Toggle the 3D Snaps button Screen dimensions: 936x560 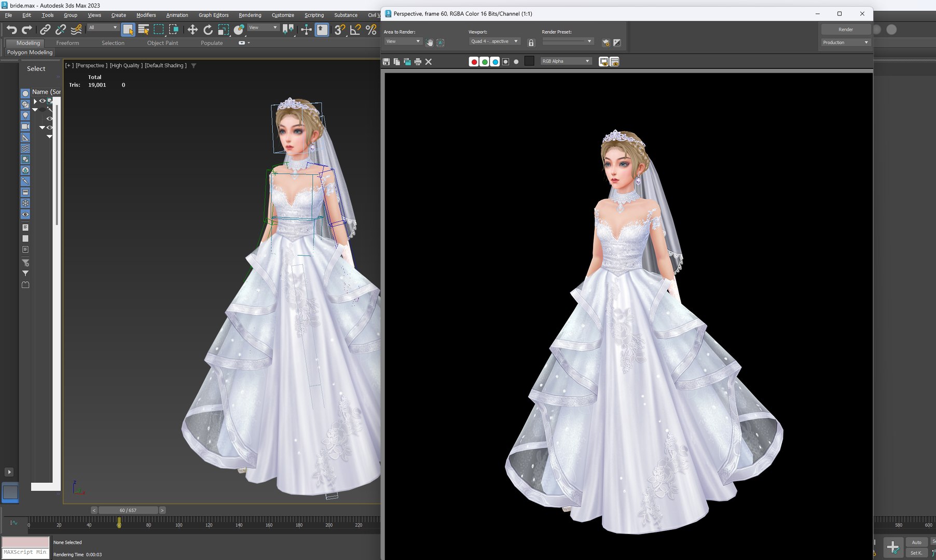(x=340, y=30)
